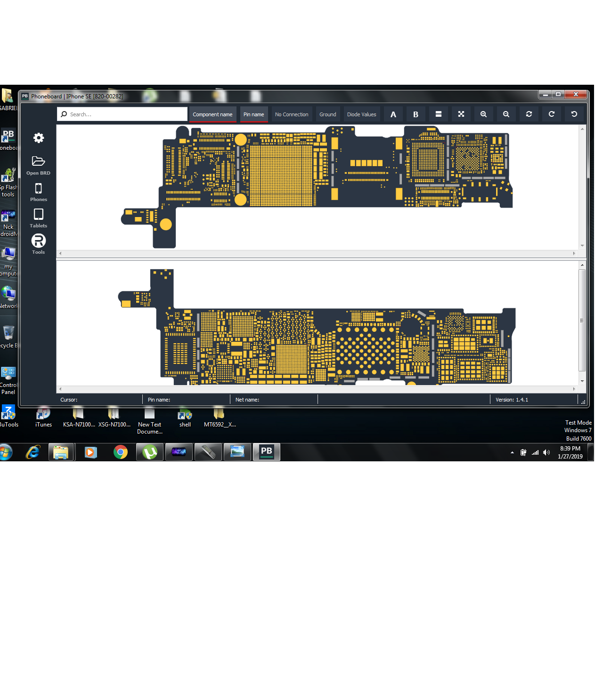Toggle Diode Values display
Viewport: 603px width, 700px height.
362,114
